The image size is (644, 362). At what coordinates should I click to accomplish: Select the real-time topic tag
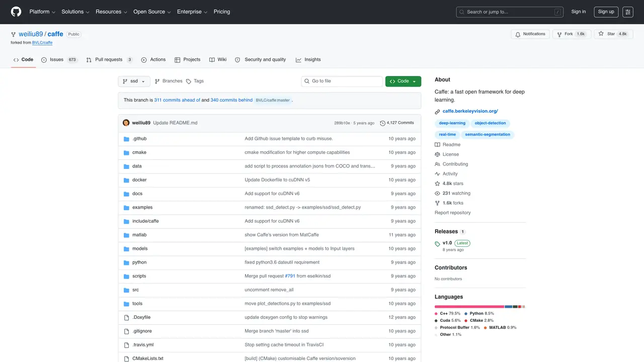(447, 135)
